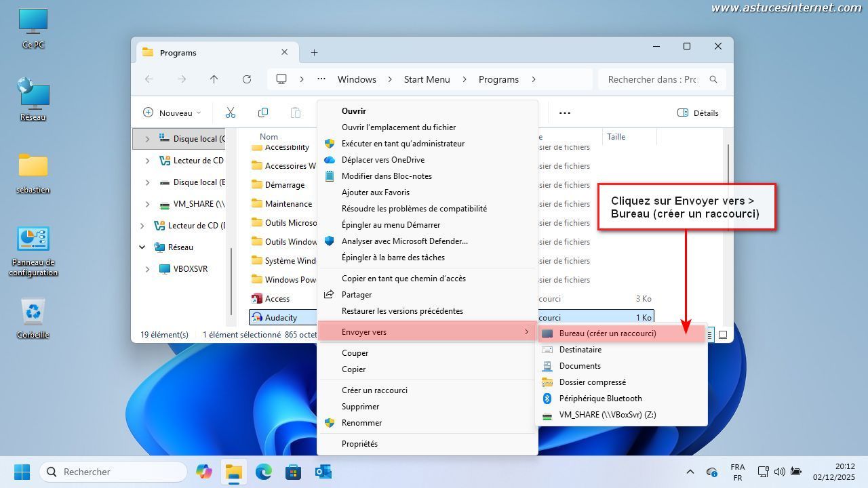Screen dimensions: 868x488
Task: Click the Up arrow navigation button
Action: [x=214, y=79]
